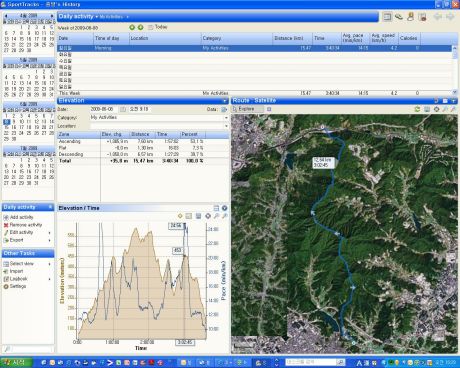This screenshot has width=460, height=368.
Task: Open the Location combo box dropdown
Action: coord(226,126)
